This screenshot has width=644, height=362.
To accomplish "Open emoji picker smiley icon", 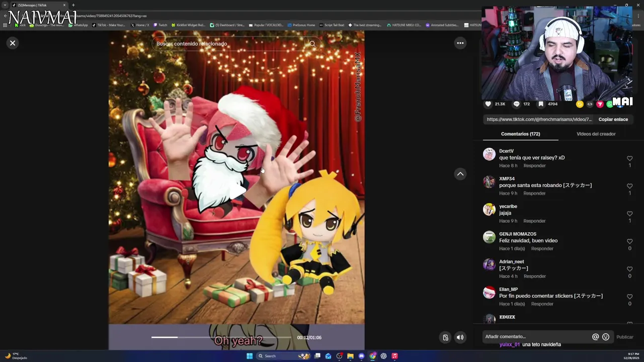I will point(606,337).
